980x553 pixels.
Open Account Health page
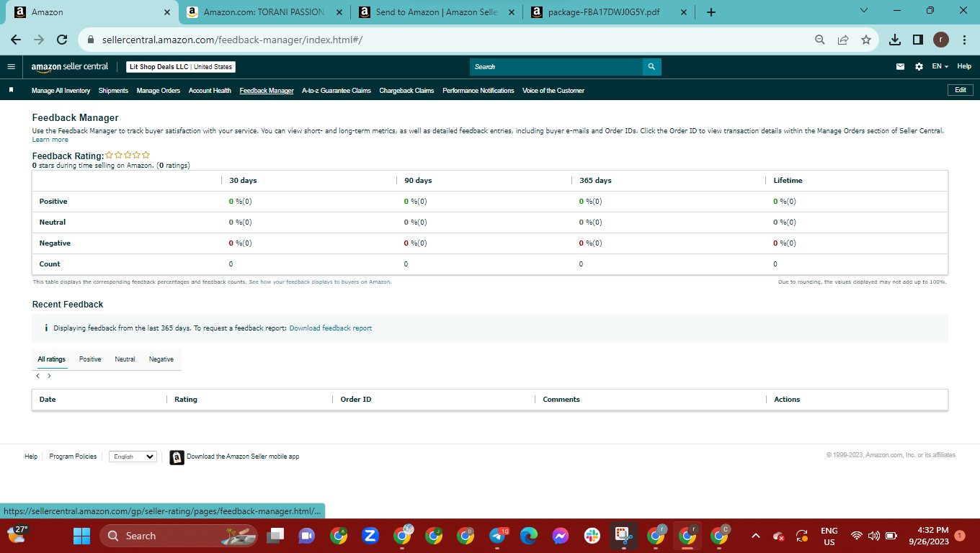(x=210, y=91)
